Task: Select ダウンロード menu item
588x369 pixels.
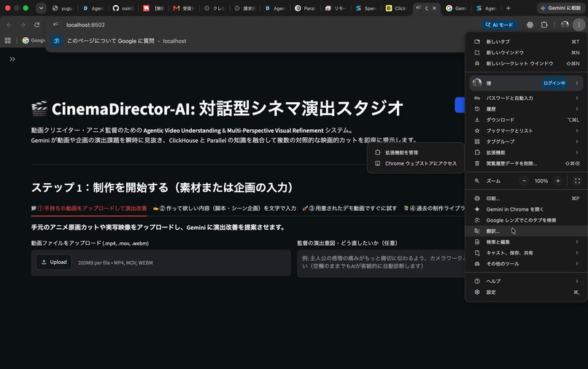Action: point(526,120)
